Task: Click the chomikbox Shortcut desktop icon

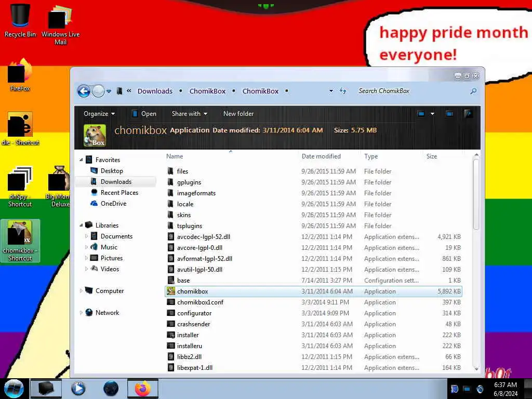Action: coord(20,241)
